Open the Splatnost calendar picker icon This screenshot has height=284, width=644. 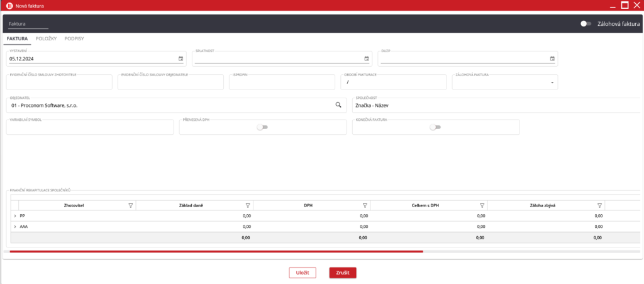tap(367, 59)
